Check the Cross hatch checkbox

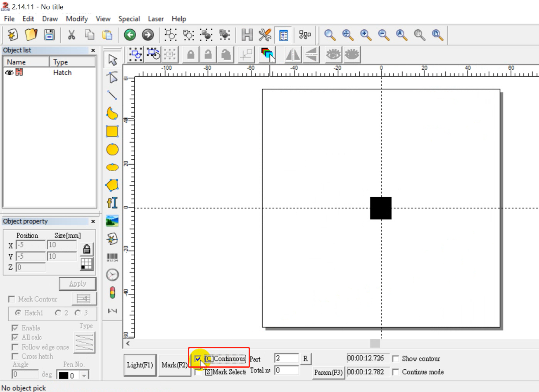pos(15,357)
